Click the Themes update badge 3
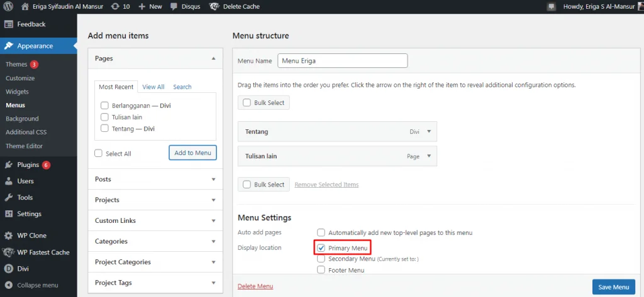 point(34,65)
